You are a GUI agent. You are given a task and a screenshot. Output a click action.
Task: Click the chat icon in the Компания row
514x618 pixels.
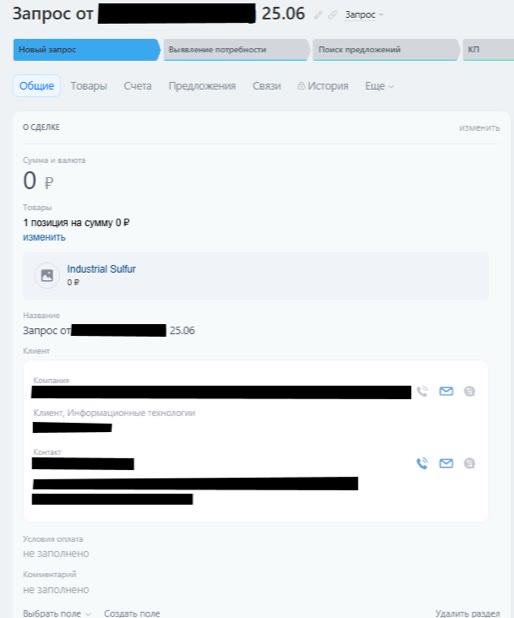pyautogui.click(x=469, y=391)
